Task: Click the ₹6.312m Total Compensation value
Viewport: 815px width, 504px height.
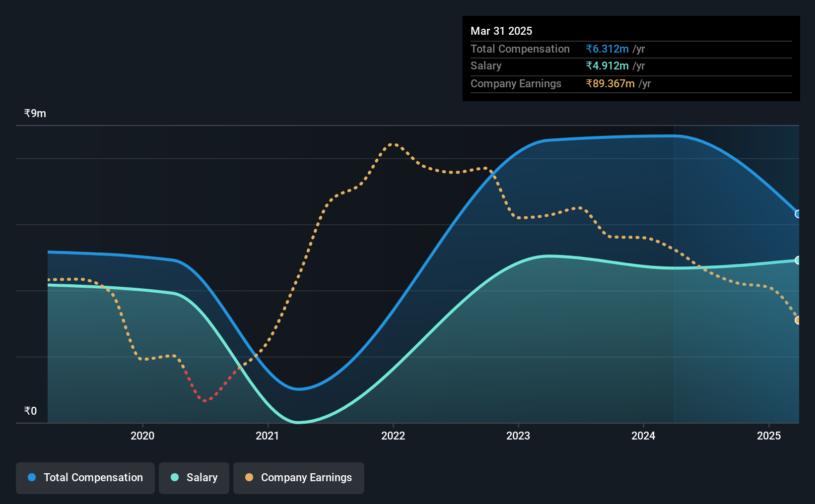Action: click(607, 49)
